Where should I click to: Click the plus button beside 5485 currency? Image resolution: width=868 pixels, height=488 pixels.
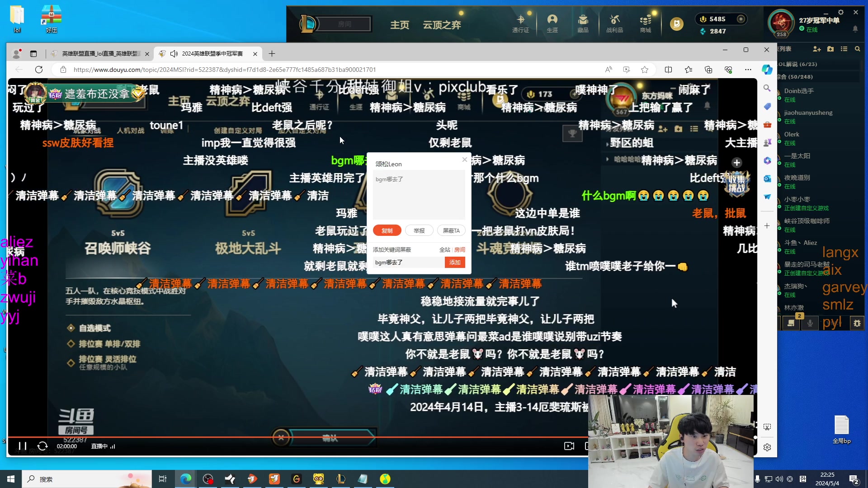click(741, 19)
